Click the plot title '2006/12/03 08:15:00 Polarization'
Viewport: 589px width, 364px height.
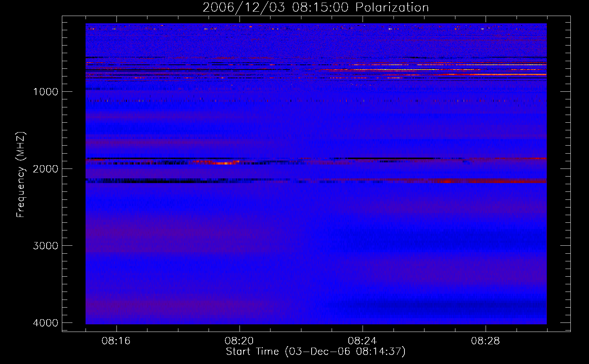coord(316,7)
